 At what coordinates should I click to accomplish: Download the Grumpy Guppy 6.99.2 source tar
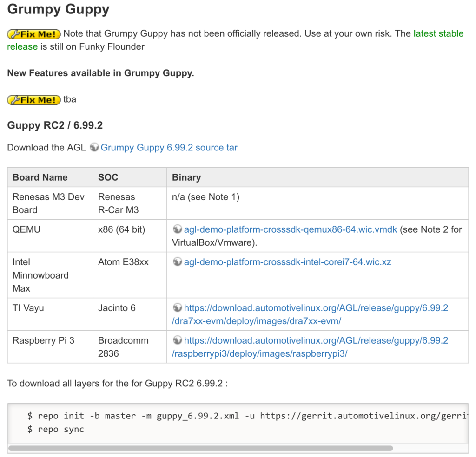point(169,147)
